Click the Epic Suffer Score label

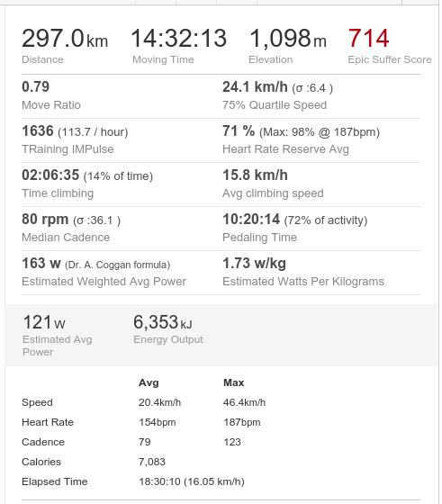tap(390, 59)
